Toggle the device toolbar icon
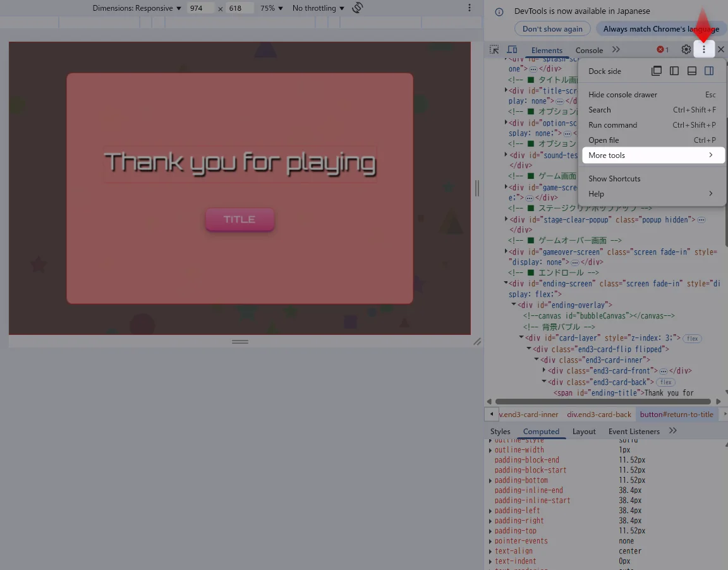The image size is (728, 570). click(x=512, y=49)
